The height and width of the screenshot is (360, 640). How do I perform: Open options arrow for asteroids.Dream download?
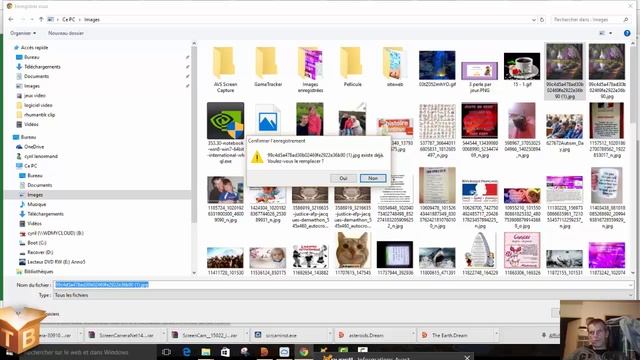[x=413, y=335]
